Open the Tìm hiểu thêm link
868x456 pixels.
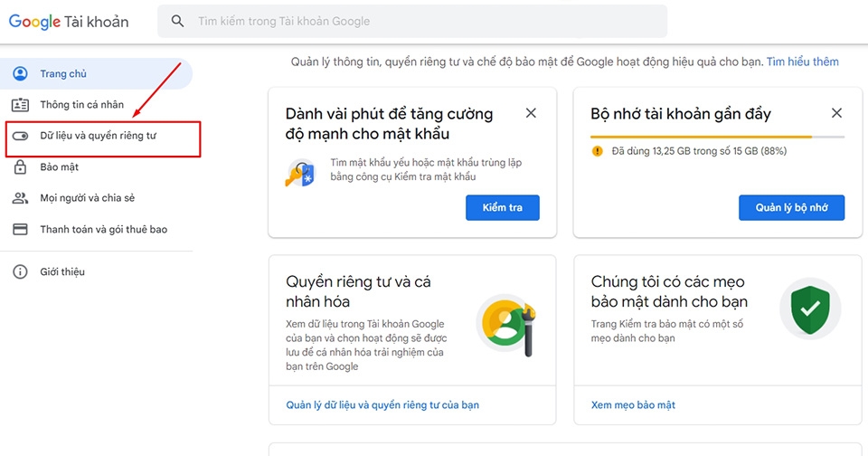pyautogui.click(x=802, y=62)
